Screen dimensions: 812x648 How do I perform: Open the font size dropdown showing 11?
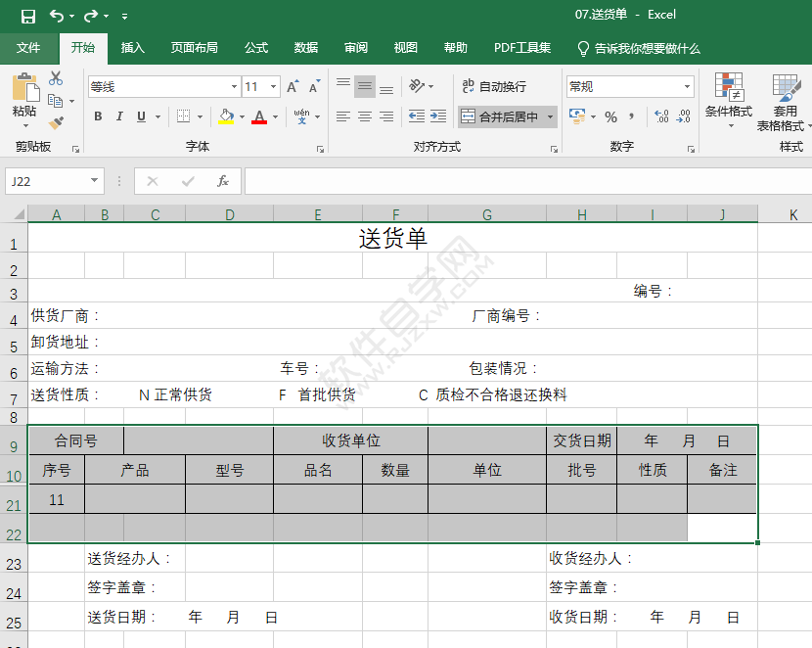point(271,86)
